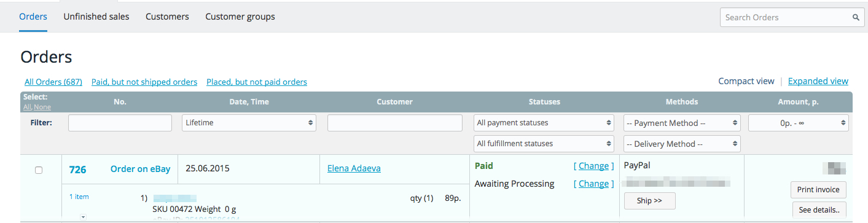This screenshot has width=868, height=223.
Task: Select All orders link under Select
Action: click(x=27, y=107)
